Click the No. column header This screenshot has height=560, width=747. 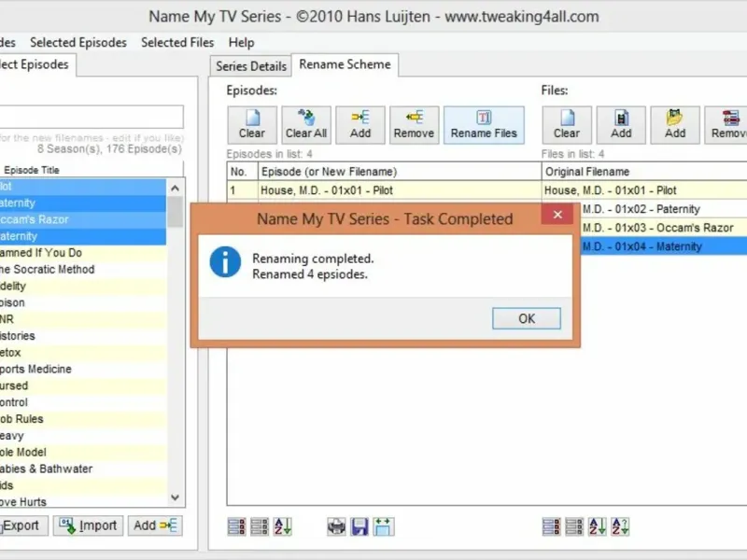243,172
